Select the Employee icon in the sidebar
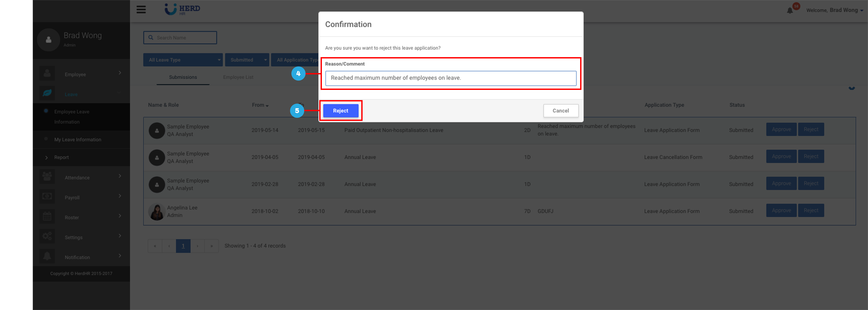 [x=47, y=73]
